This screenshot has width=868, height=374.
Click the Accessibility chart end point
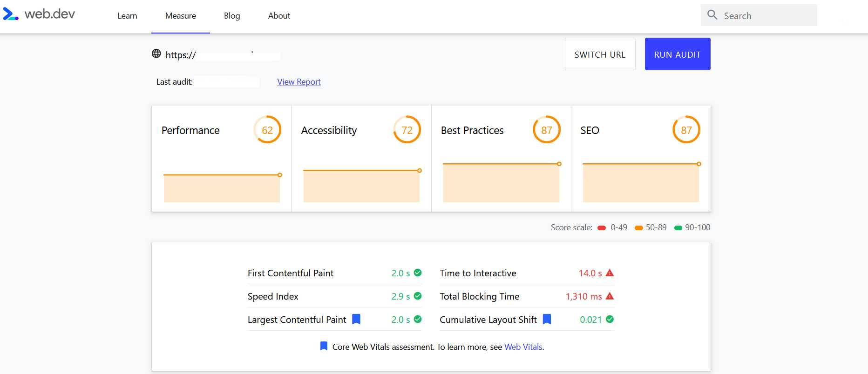pos(420,171)
